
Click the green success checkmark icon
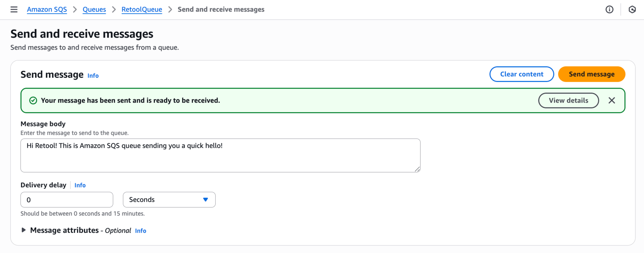(x=33, y=101)
